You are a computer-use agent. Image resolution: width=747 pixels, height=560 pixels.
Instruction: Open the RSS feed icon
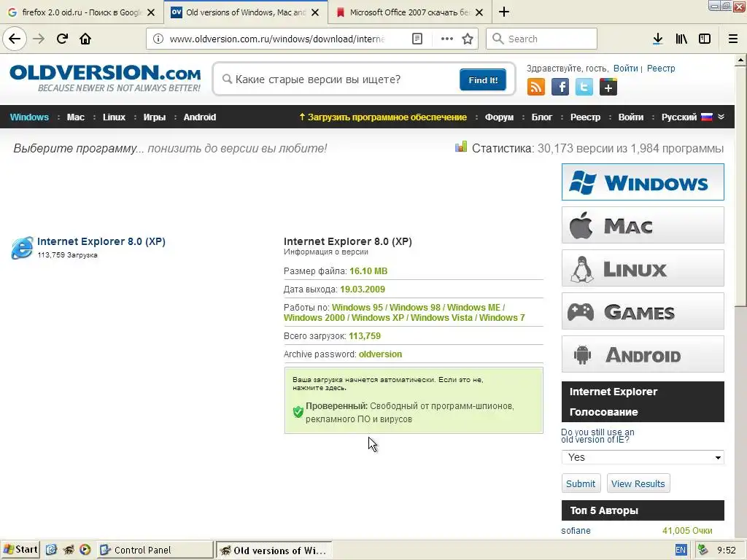tap(536, 87)
